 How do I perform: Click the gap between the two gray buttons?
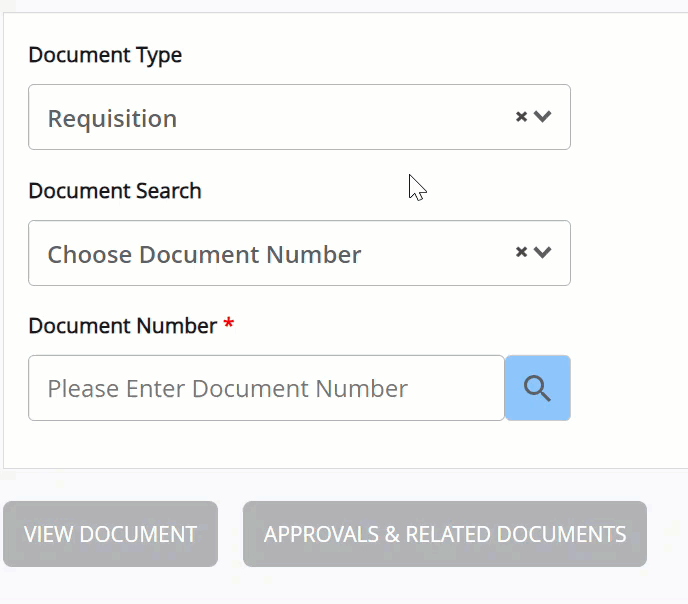tap(230, 534)
